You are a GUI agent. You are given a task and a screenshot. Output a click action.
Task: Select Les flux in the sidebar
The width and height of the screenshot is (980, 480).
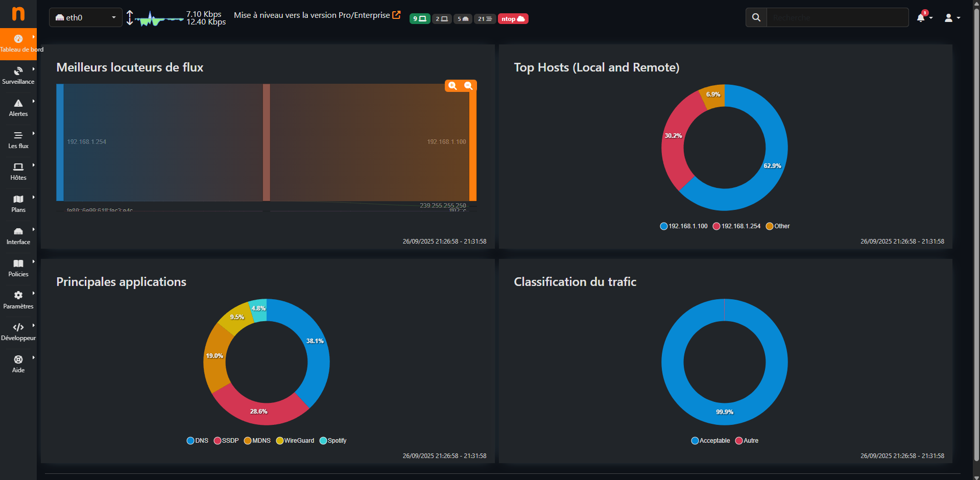(18, 140)
